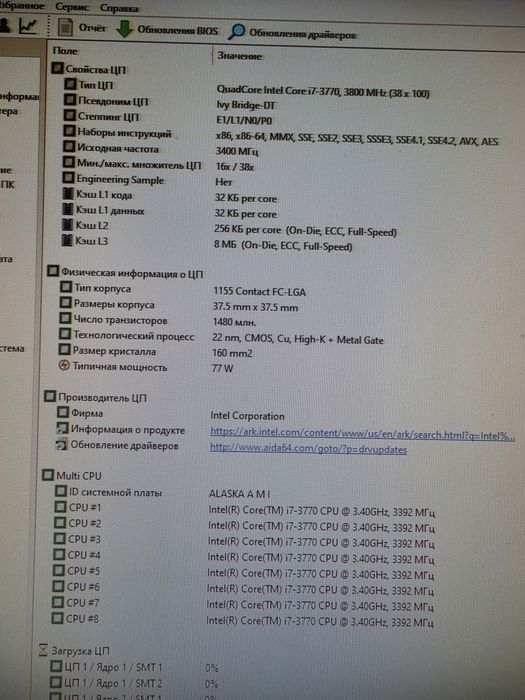Click the Тип корпуса row icon
The width and height of the screenshot is (525, 700).
[x=66, y=287]
